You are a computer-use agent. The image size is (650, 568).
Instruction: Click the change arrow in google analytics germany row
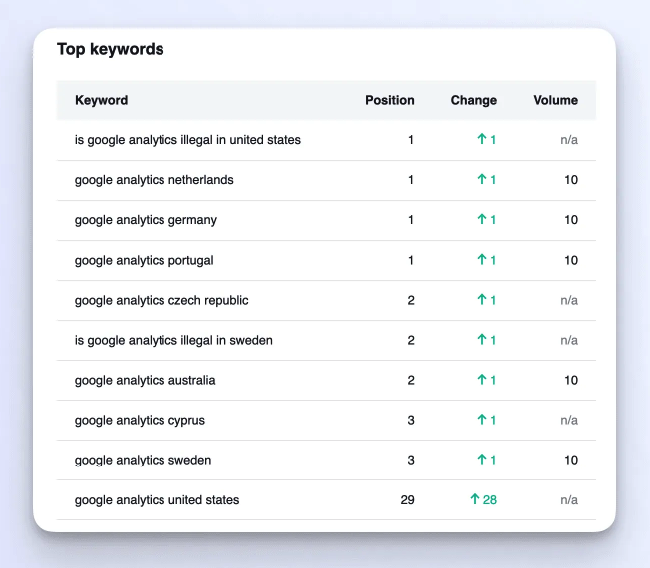[481, 220]
